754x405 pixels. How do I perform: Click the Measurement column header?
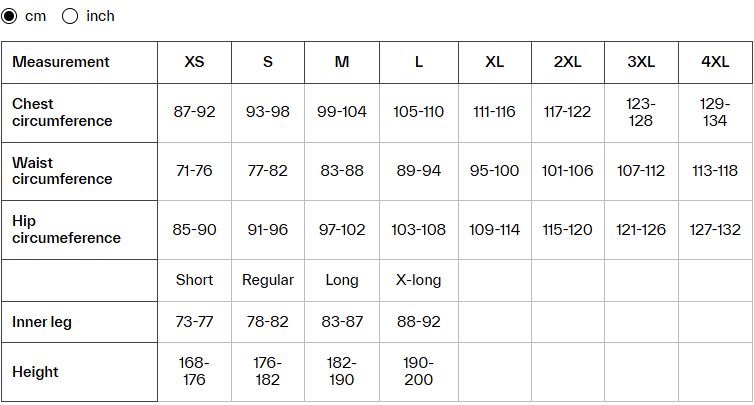point(61,62)
